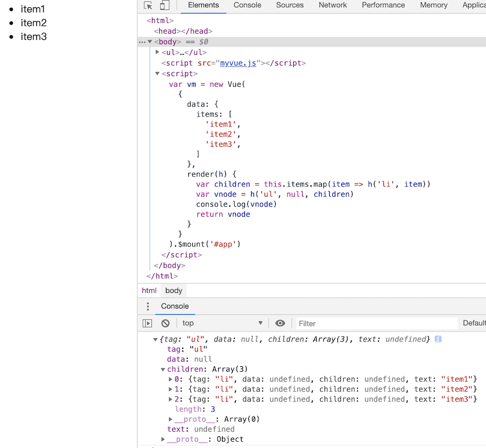Toggle the device toolbar icon

[165, 5]
